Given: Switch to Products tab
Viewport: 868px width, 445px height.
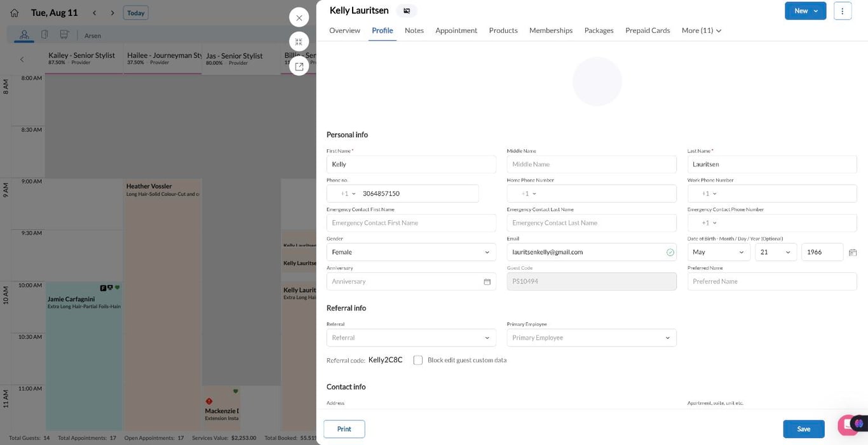Looking at the screenshot, I should (x=503, y=30).
